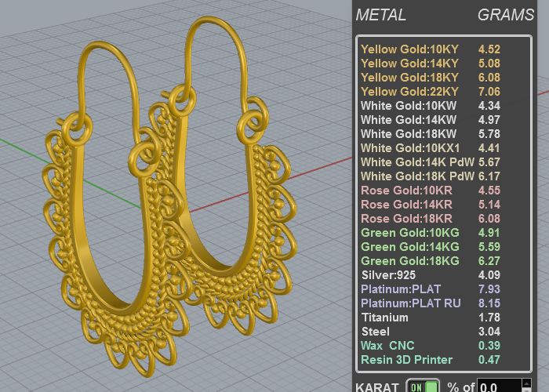Screen dimensions: 549x392
Task: Select the White Gold:14KW row
Action: 431,120
